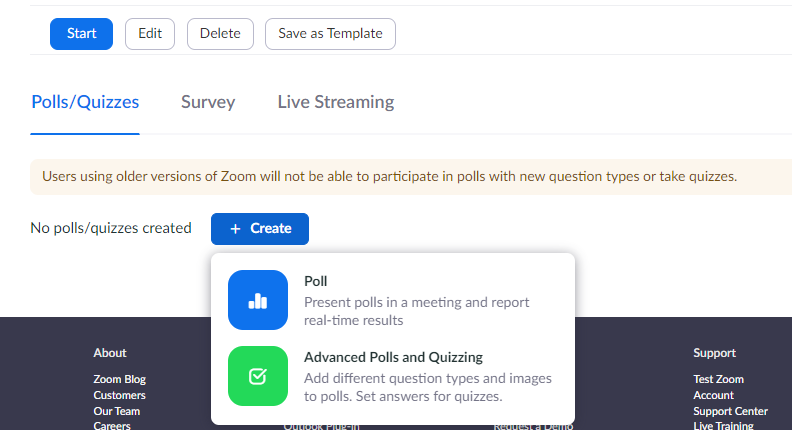Open the Test Zoom support link
The width and height of the screenshot is (792, 430).
[x=717, y=380]
